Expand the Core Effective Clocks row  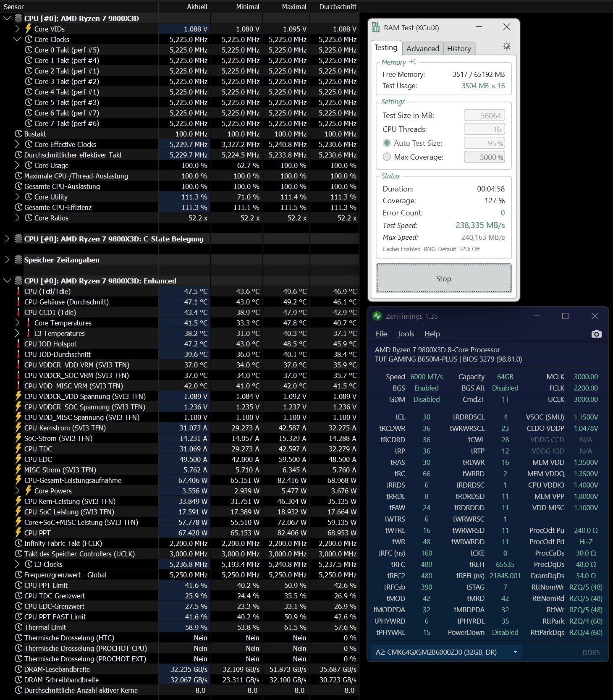point(17,144)
